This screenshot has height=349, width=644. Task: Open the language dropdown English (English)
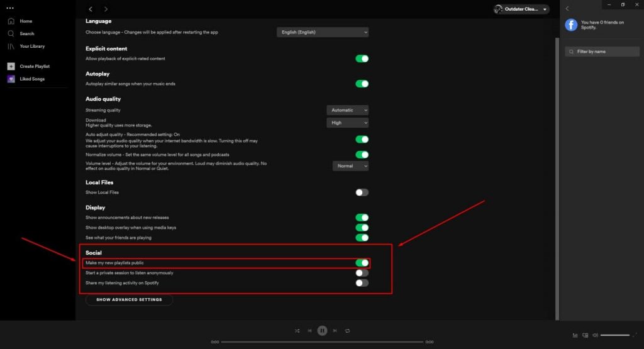323,32
